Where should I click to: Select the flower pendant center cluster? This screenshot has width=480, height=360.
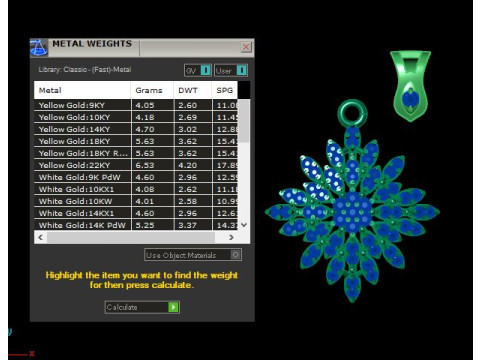coord(352,212)
